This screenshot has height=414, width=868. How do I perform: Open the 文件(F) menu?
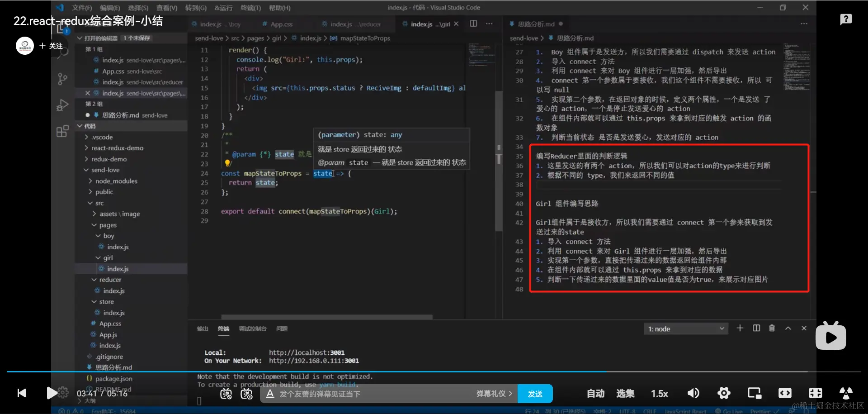pos(82,8)
